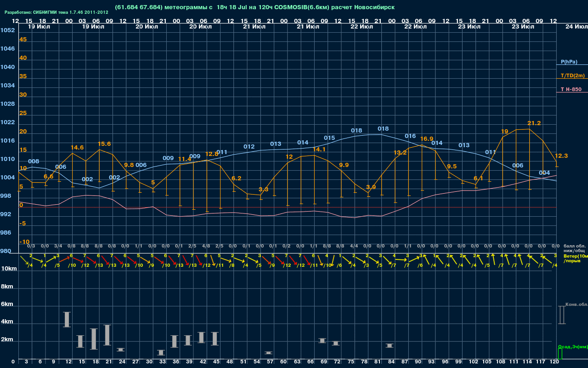588x368 pixels.
Task: Click the 016 pressure label
Action: click(410, 136)
